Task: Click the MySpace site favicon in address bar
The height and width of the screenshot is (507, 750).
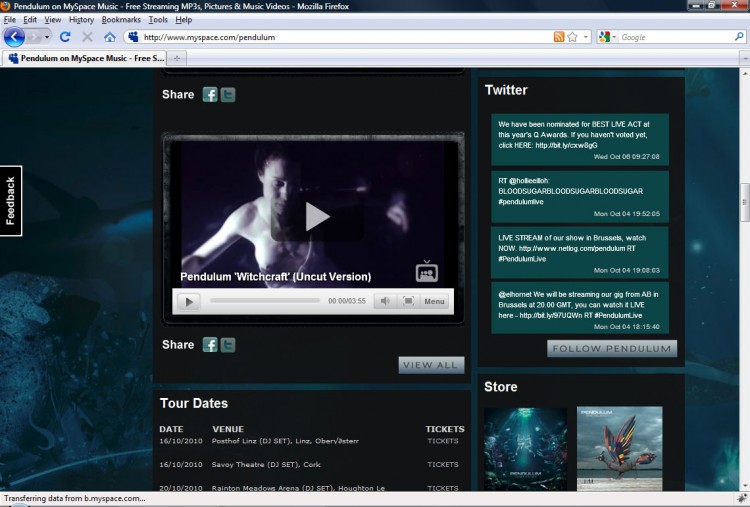Action: 133,37
